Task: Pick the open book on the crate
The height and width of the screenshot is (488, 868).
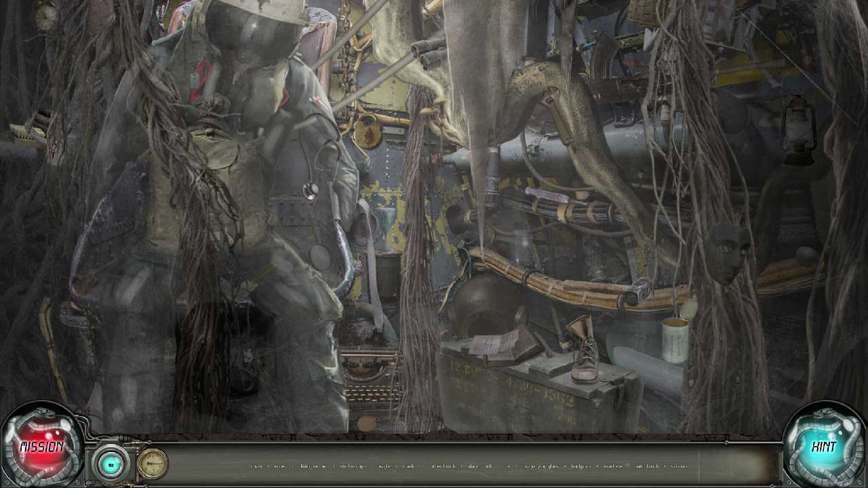Action: point(499,343)
